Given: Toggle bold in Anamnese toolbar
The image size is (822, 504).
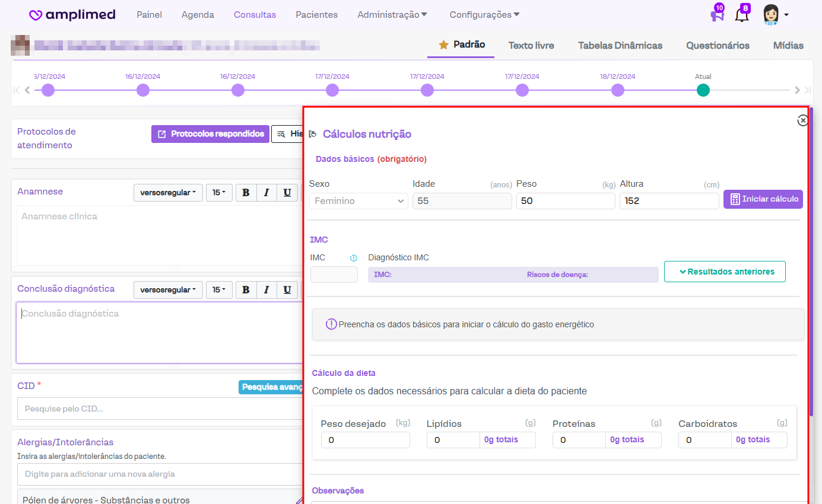Looking at the screenshot, I should point(246,193).
